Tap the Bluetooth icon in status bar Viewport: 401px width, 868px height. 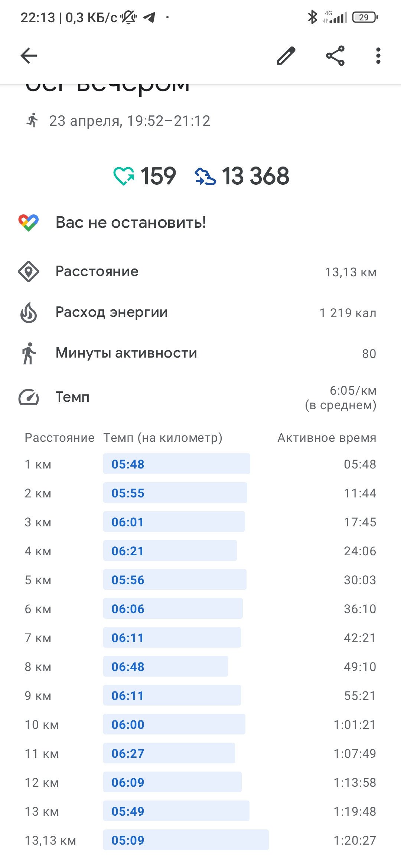coord(313,17)
